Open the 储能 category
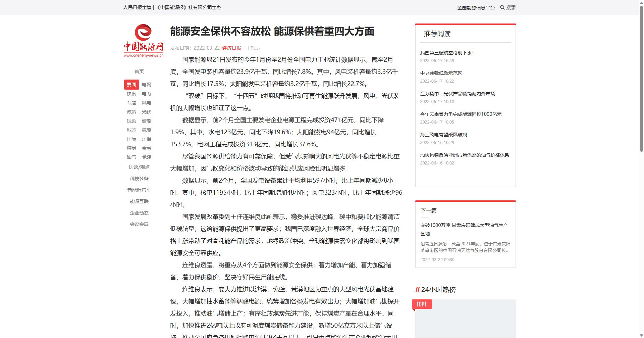The image size is (644, 338). pos(147,121)
